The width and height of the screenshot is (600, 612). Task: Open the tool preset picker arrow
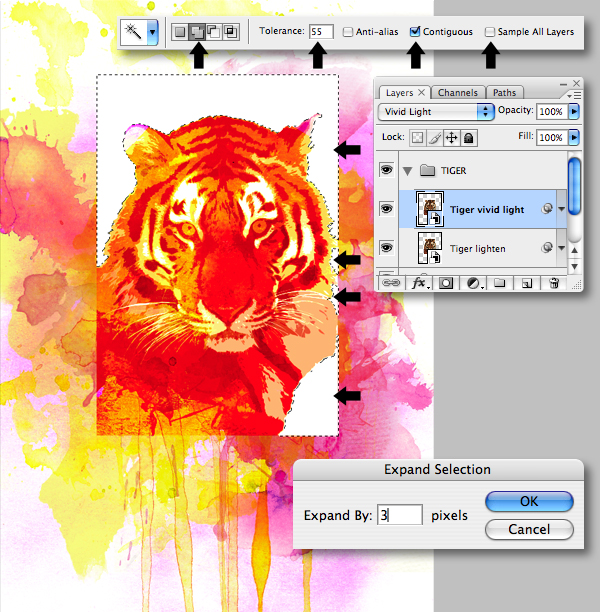(x=152, y=32)
